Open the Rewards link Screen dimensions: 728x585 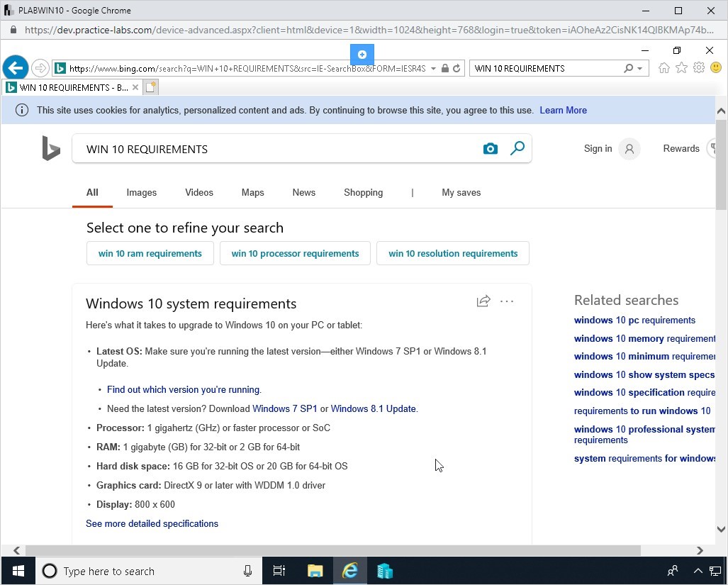pyautogui.click(x=681, y=149)
